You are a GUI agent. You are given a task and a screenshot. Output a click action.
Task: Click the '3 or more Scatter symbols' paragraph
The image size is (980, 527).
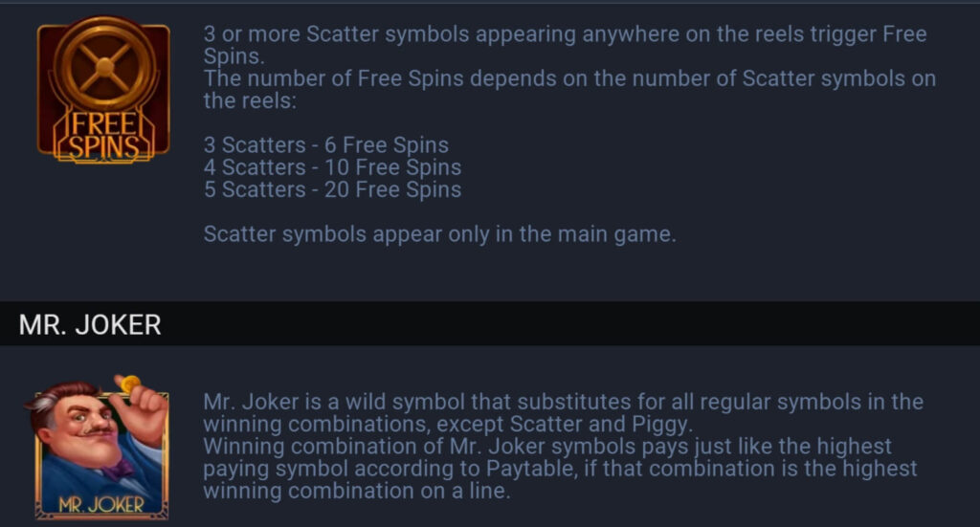click(x=565, y=45)
